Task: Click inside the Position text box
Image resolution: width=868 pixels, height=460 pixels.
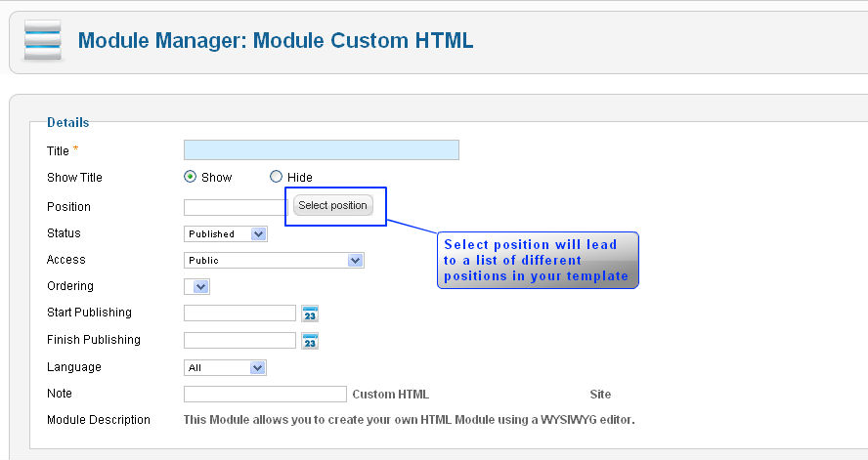Action: pos(235,207)
